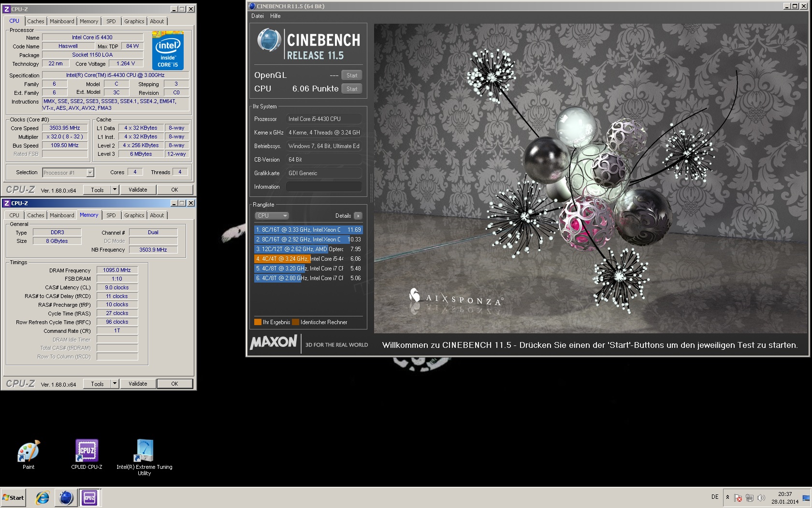This screenshot has height=508, width=812.
Task: Click the DE language indicator
Action: pyautogui.click(x=715, y=497)
